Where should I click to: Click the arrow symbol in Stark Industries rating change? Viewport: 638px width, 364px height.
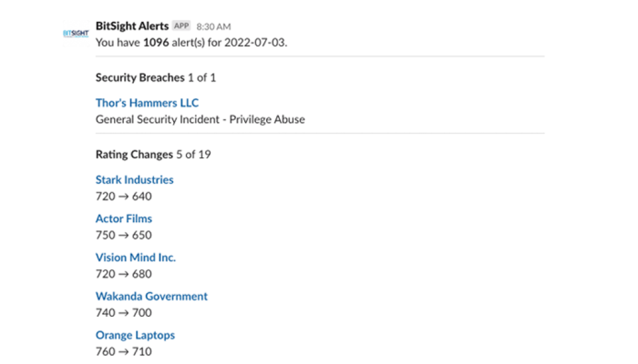click(x=123, y=196)
